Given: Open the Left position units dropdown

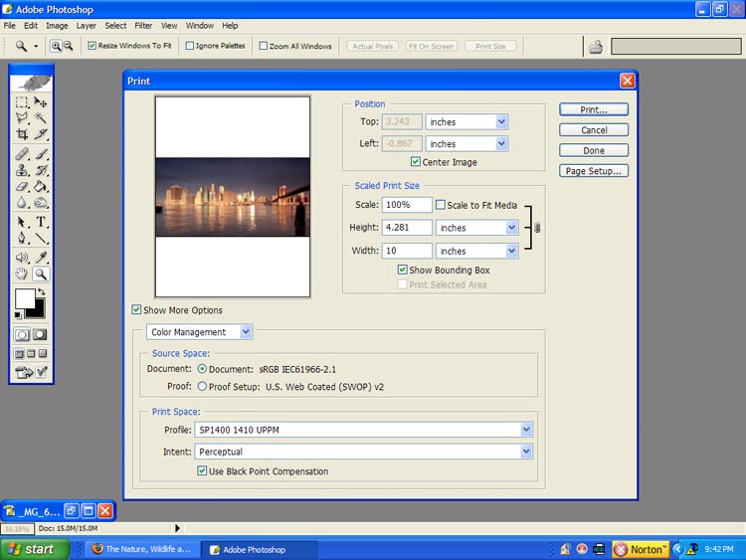Looking at the screenshot, I should (x=501, y=143).
